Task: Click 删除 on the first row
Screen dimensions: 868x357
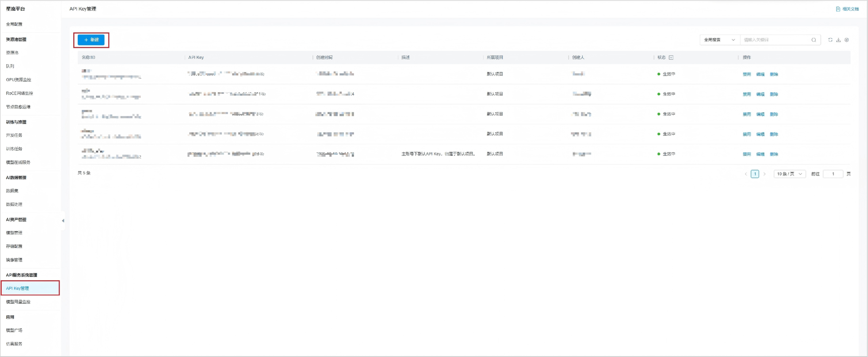Action: 774,74
